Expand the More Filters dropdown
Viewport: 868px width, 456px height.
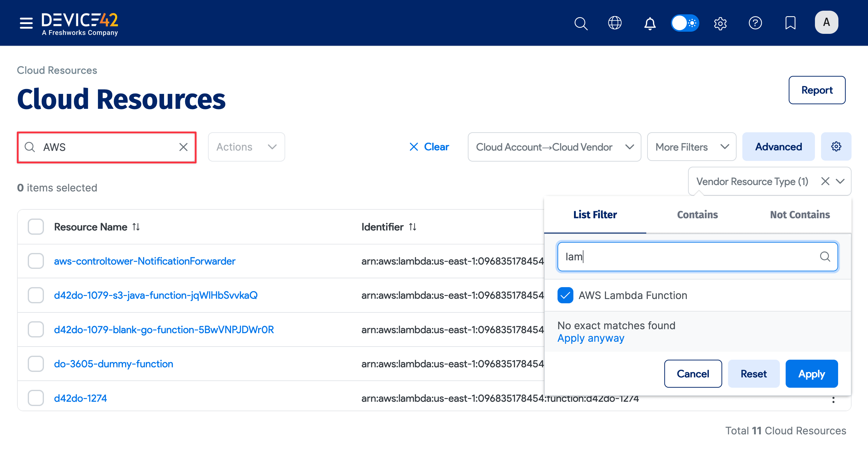pos(691,147)
